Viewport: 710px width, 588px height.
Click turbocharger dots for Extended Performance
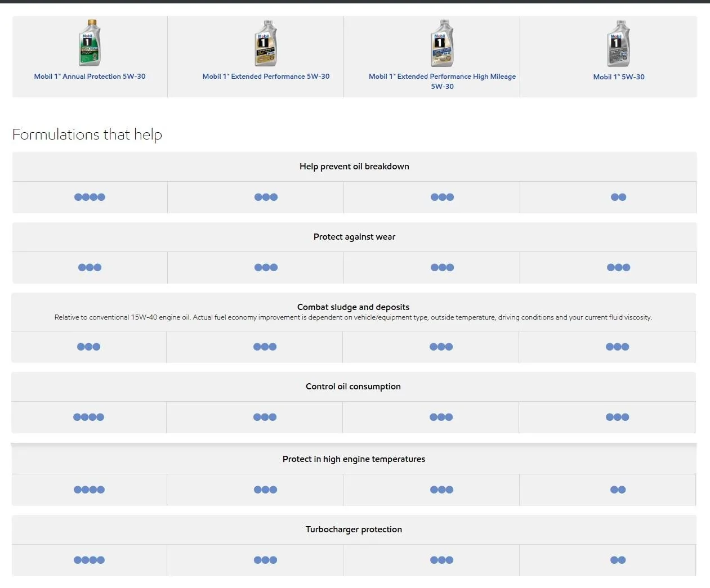coord(265,560)
